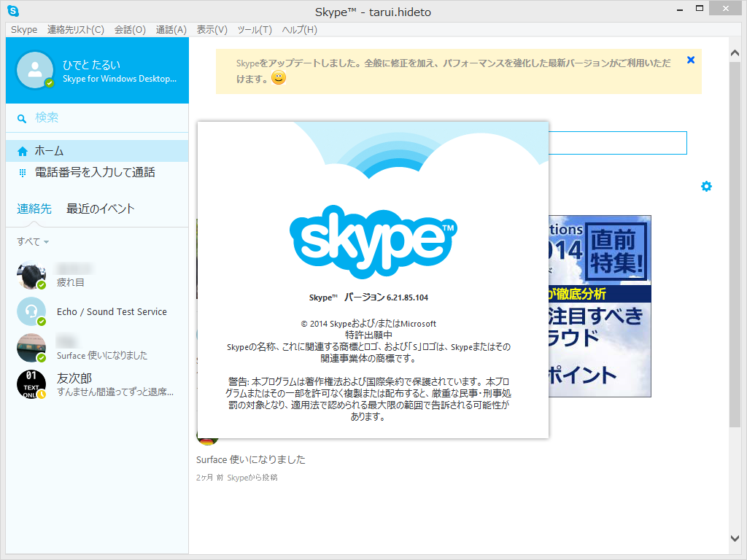Click the Echo / Sound Test Service avatar
747x560 pixels.
tap(31, 311)
